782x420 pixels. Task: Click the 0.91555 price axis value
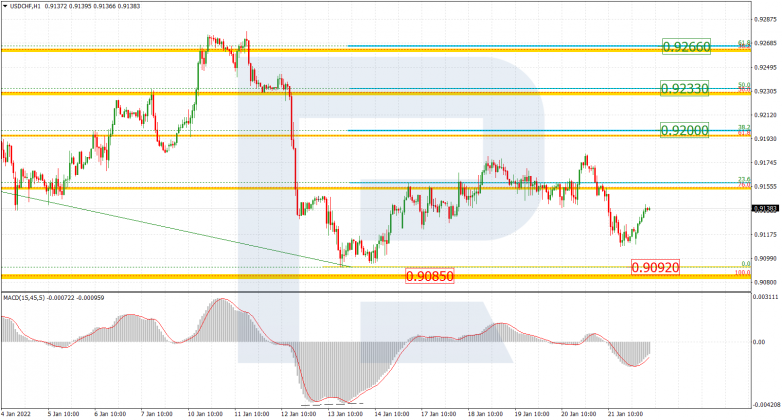pyautogui.click(x=765, y=187)
